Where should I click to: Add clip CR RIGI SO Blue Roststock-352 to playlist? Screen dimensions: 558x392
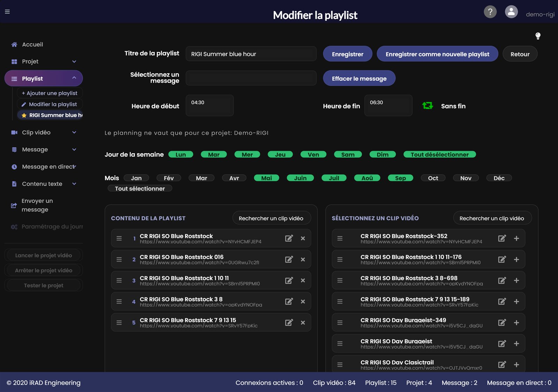click(516, 238)
